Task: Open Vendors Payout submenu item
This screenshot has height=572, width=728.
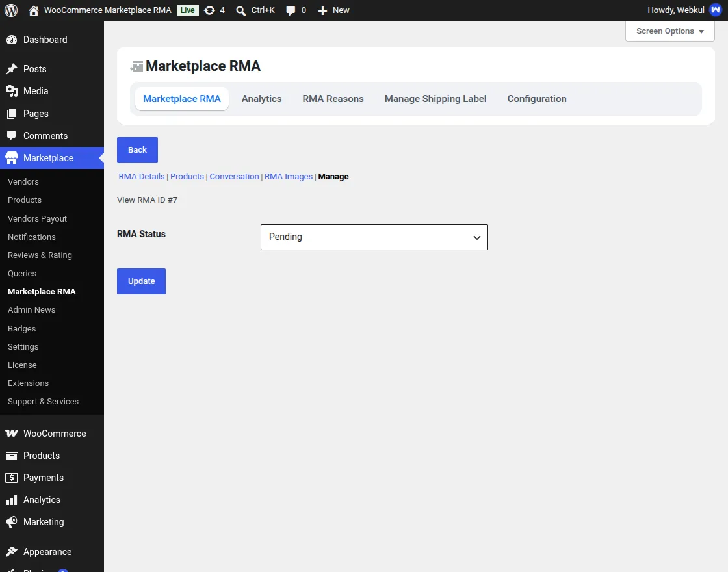Action: point(37,218)
